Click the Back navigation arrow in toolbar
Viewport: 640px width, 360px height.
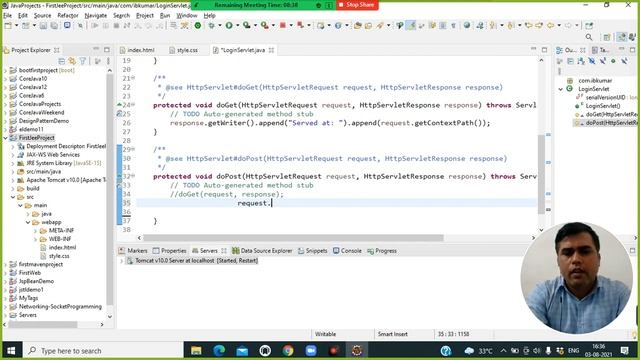point(550,25)
